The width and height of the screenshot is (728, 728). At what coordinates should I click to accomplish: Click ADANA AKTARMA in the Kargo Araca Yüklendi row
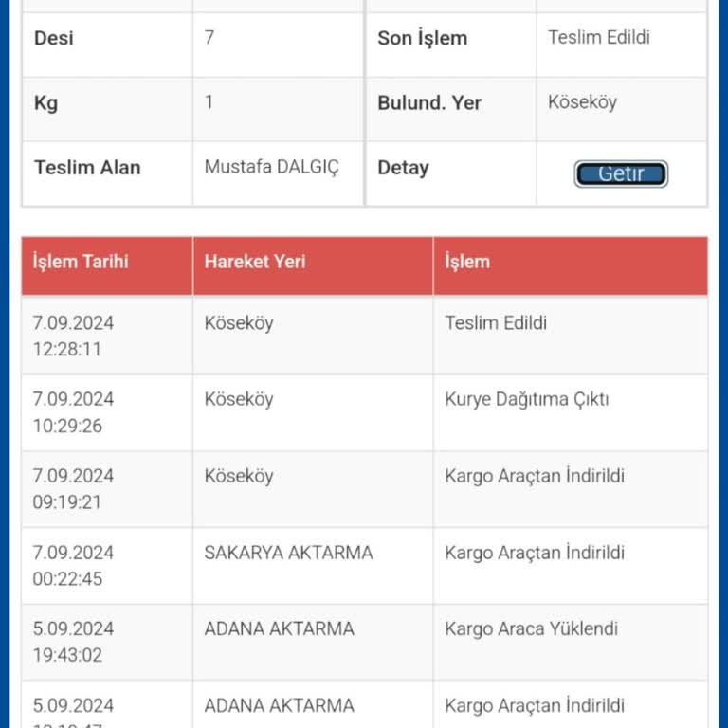(279, 628)
